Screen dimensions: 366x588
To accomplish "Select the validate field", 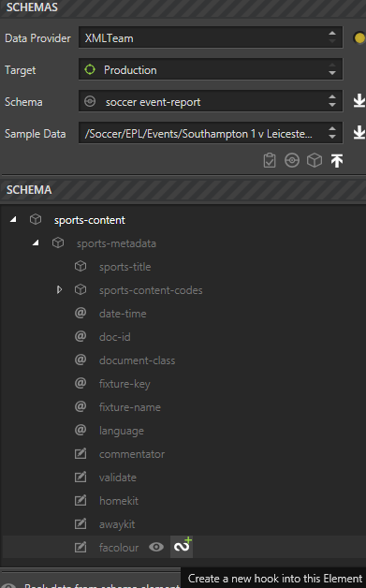I will click(x=118, y=478).
